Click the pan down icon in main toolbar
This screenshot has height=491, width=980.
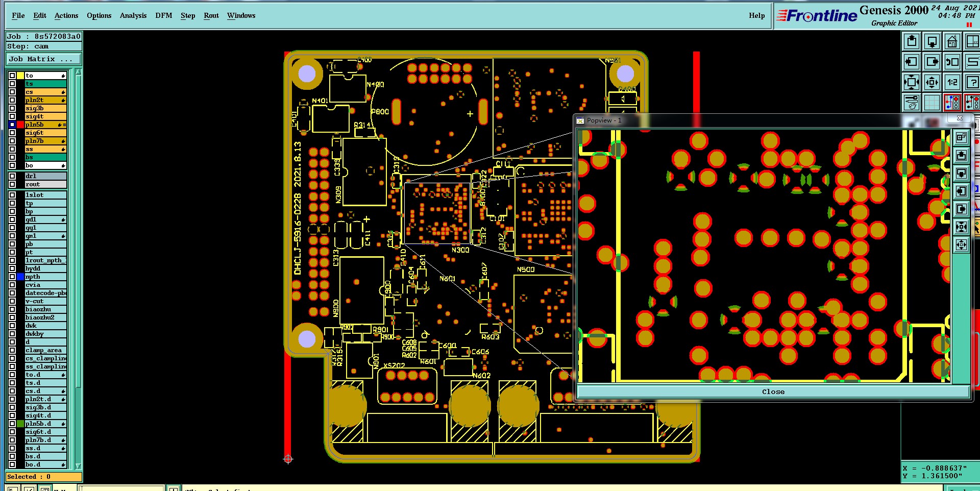pyautogui.click(x=932, y=41)
